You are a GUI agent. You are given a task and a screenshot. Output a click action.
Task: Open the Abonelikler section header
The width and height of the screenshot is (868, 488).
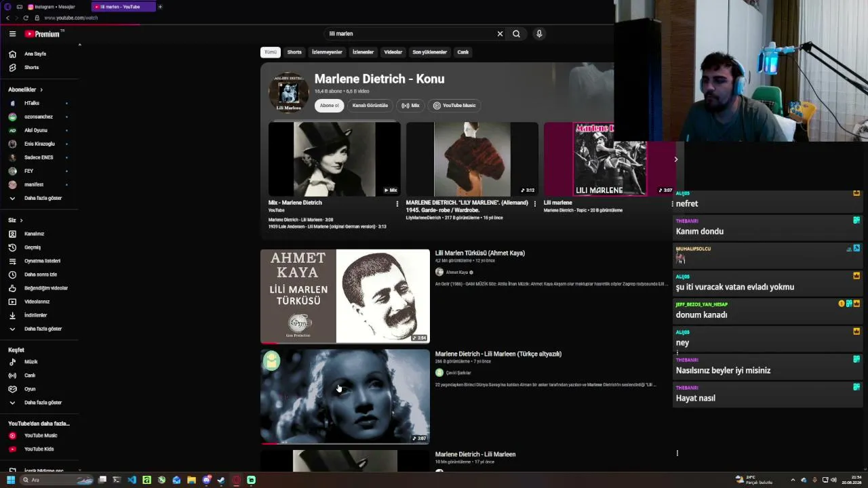26,89
